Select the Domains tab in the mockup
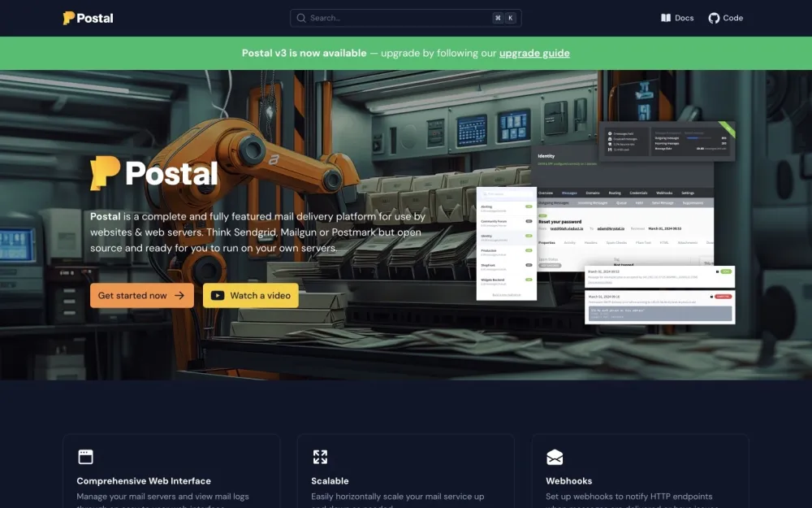The image size is (812, 508). [x=593, y=193]
